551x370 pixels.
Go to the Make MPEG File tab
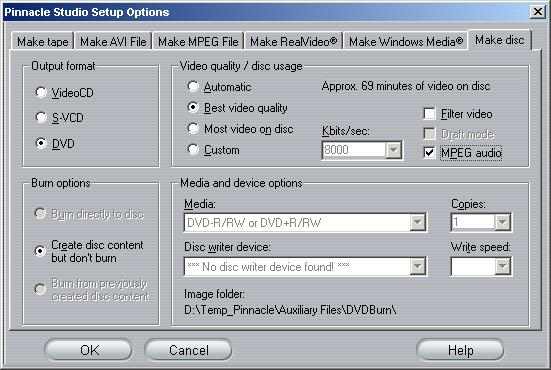(198, 41)
